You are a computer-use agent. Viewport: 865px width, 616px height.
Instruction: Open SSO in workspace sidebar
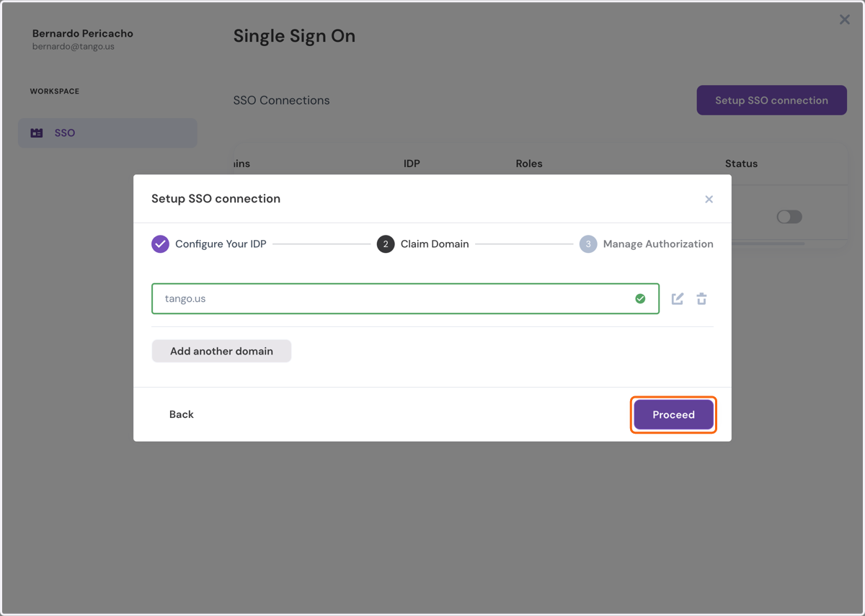107,133
